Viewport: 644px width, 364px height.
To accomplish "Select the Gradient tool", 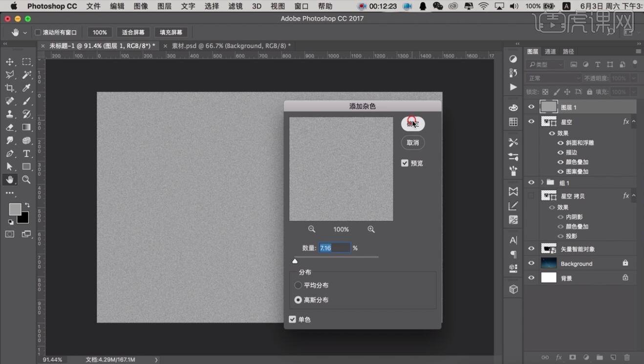I will (26, 127).
